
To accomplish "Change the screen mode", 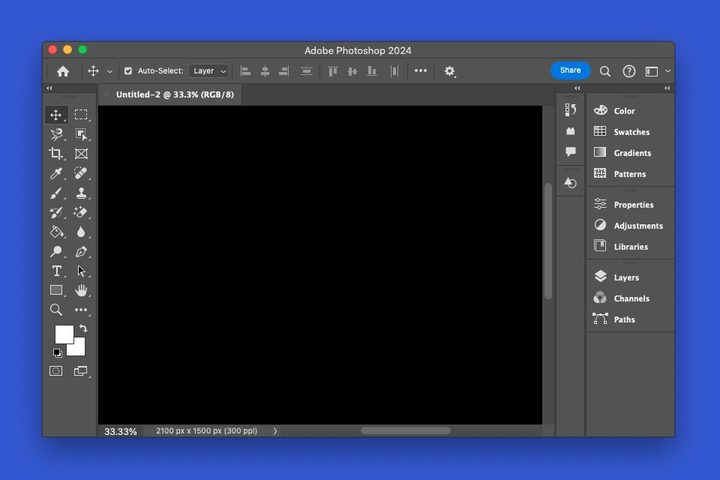I will [81, 371].
